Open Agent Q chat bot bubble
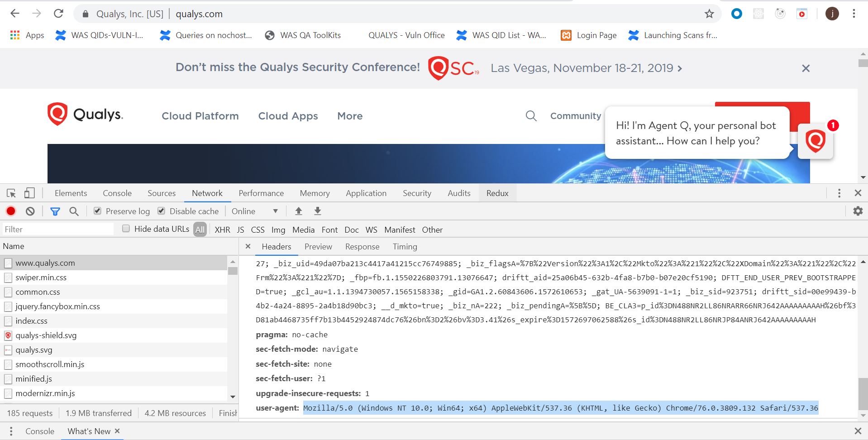868x440 pixels. point(815,140)
